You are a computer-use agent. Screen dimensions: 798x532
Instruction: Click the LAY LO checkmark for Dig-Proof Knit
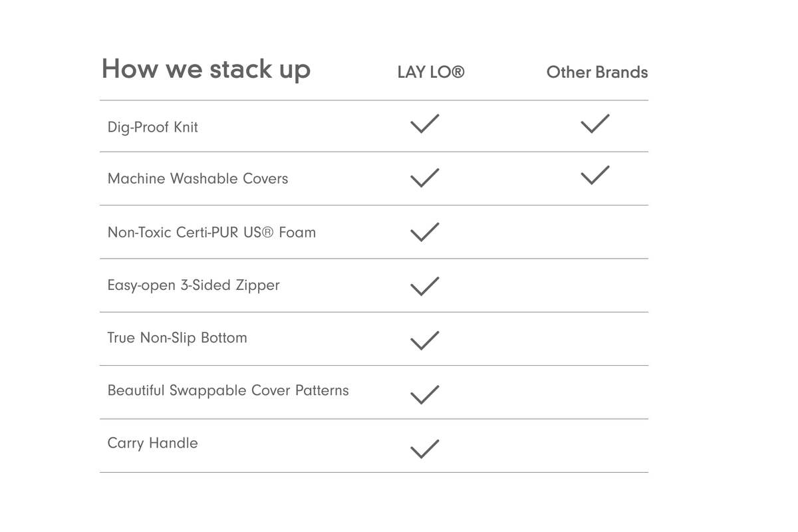(425, 124)
